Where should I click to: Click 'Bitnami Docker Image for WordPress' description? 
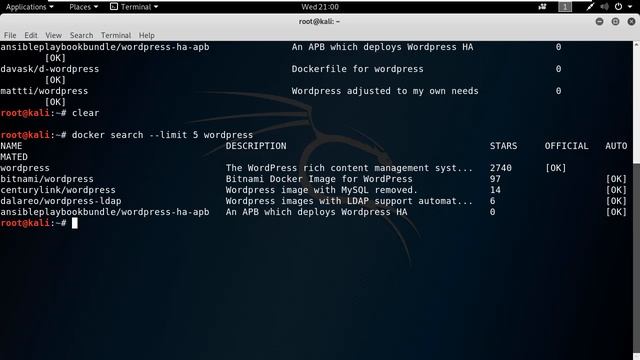(x=319, y=179)
